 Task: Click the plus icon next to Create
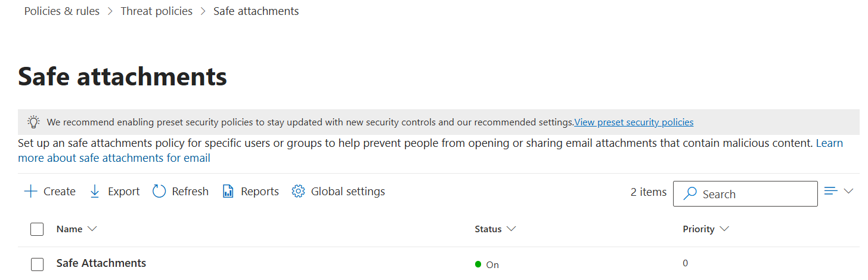(x=30, y=191)
